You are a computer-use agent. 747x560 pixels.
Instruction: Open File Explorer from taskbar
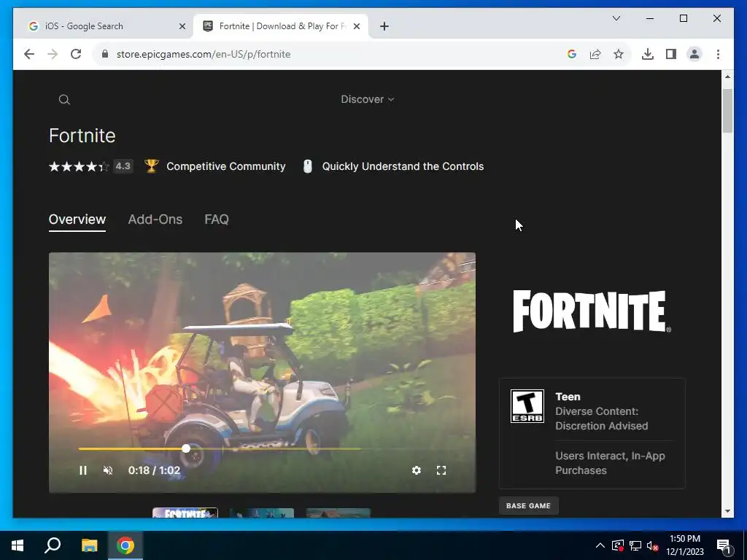pos(89,545)
